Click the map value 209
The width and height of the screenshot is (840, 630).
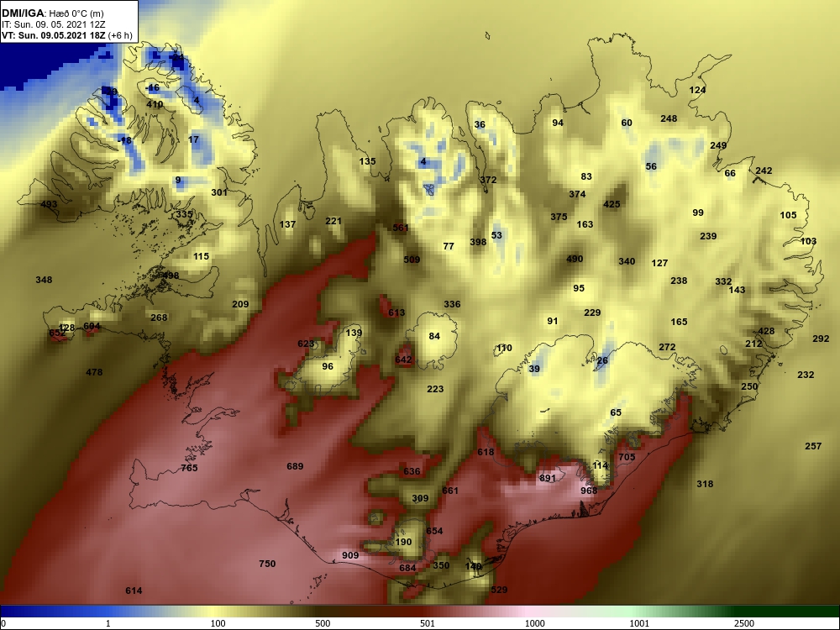240,304
